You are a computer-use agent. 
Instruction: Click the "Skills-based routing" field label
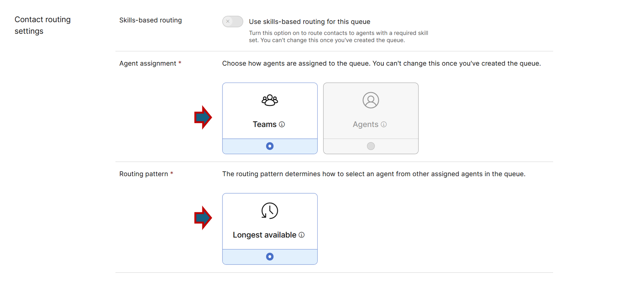[x=150, y=20]
